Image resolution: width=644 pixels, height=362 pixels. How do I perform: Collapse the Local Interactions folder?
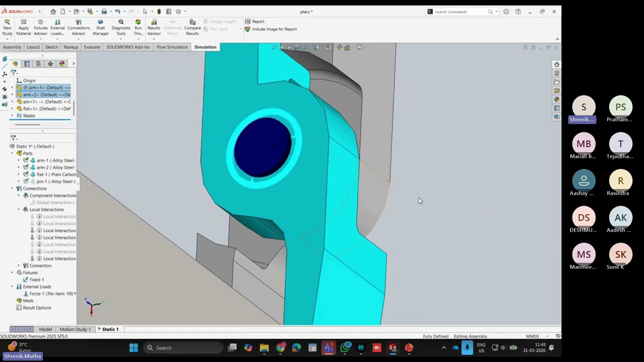pos(19,210)
